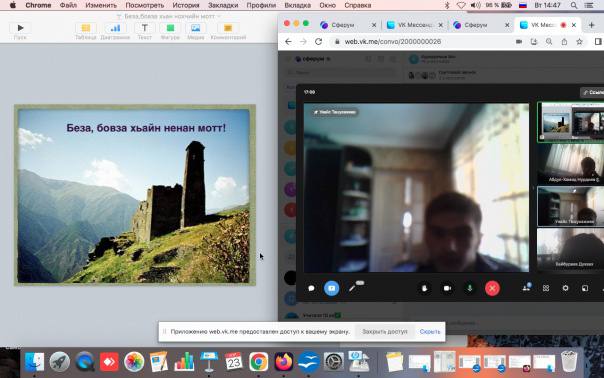Open Calendar from the Dock
Screen dimensions: 604x378
point(233,362)
